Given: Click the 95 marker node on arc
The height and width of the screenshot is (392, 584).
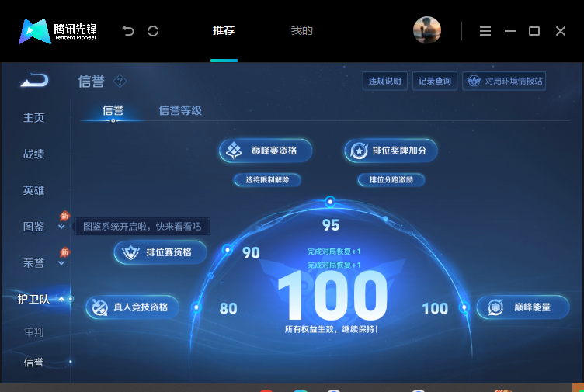Looking at the screenshot, I should pyautogui.click(x=330, y=202).
